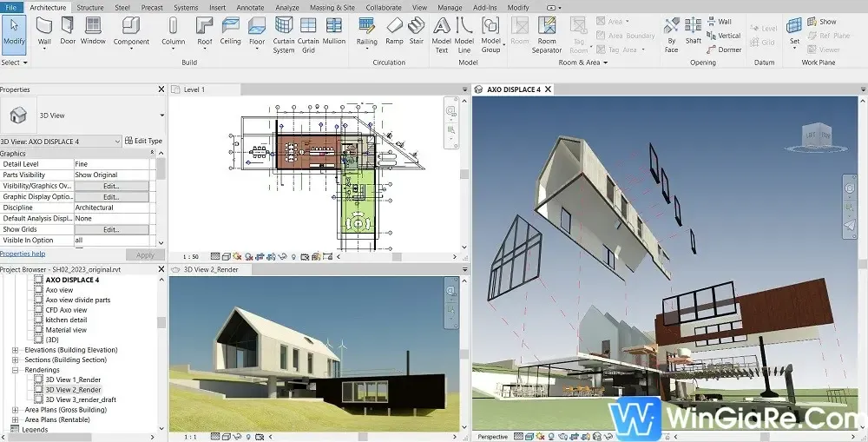
Task: Select the Shaft opening tool
Action: point(693,30)
